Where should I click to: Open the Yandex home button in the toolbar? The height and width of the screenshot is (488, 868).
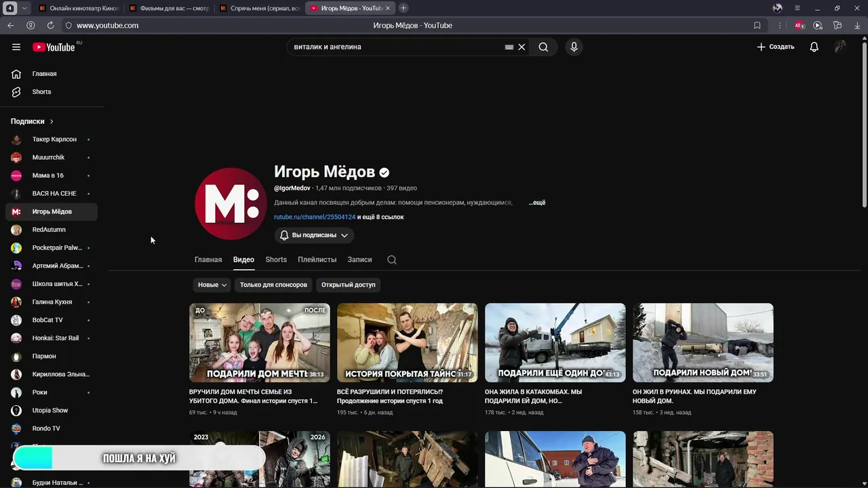[x=31, y=25]
